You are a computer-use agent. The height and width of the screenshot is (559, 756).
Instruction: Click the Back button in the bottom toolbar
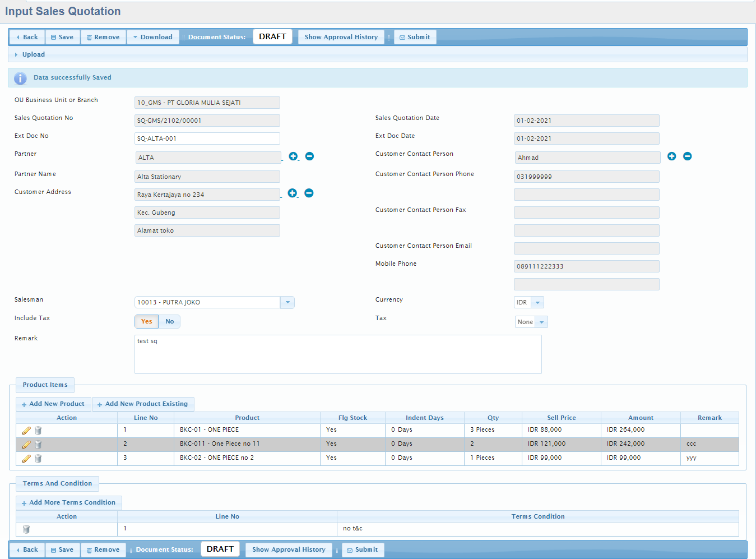pyautogui.click(x=27, y=549)
